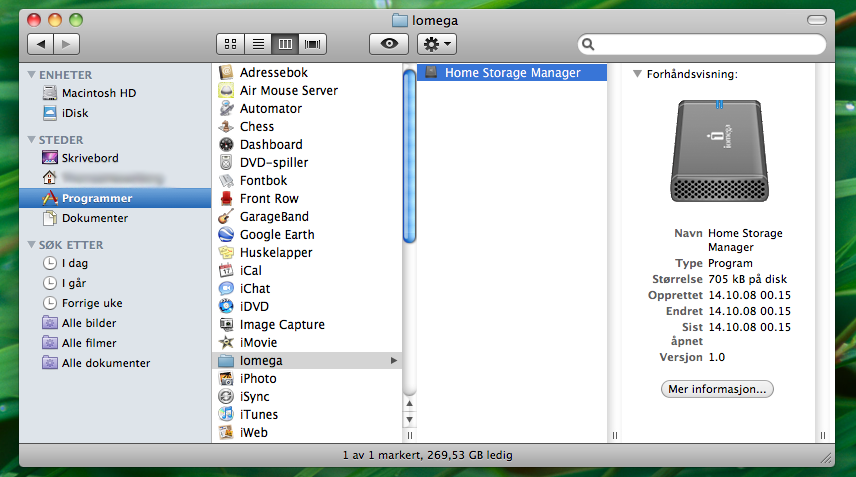The height and width of the screenshot is (477, 856).
Task: Click the Iomega drive preview image
Action: 720,151
